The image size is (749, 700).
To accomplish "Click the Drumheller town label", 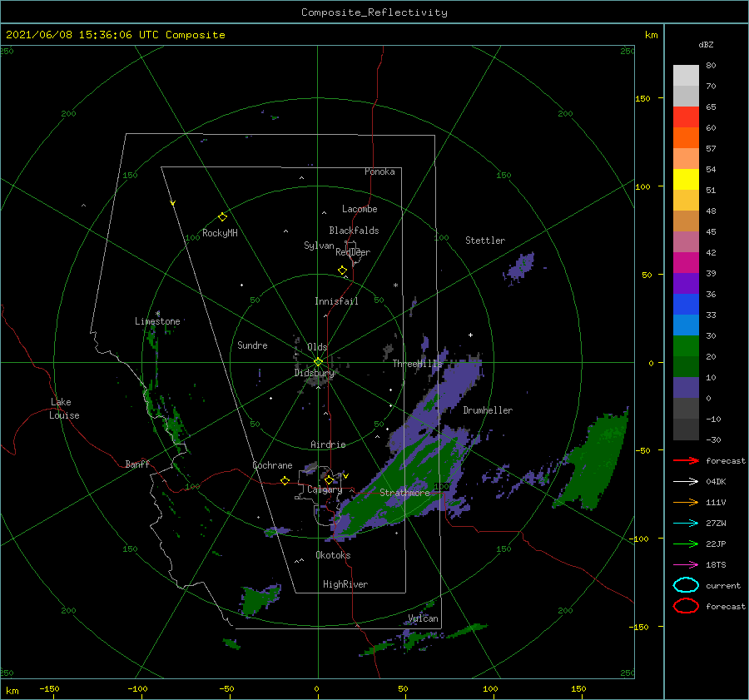I will pyautogui.click(x=488, y=410).
